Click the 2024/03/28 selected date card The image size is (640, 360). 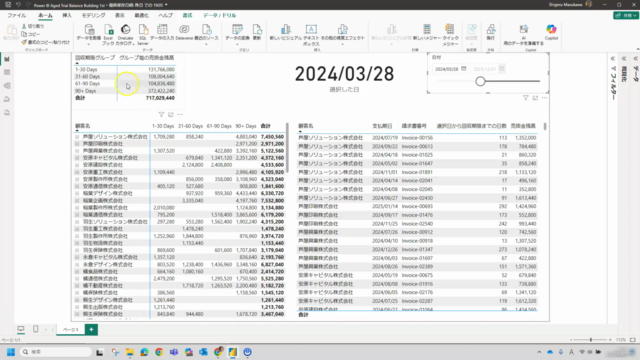tap(344, 74)
